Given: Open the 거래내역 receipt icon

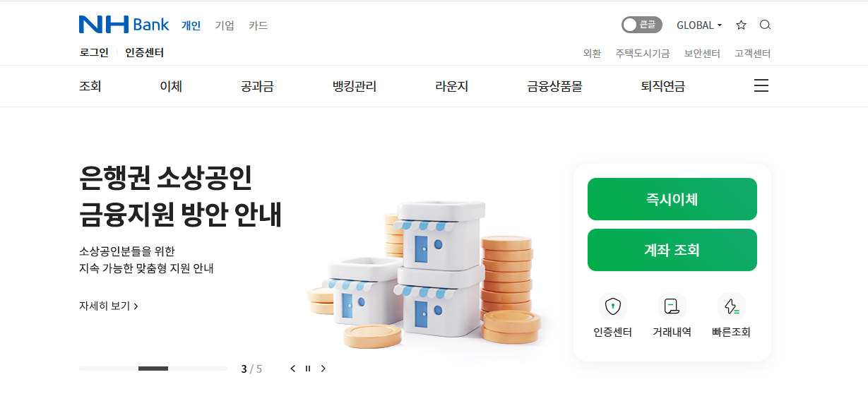Looking at the screenshot, I should tap(672, 306).
